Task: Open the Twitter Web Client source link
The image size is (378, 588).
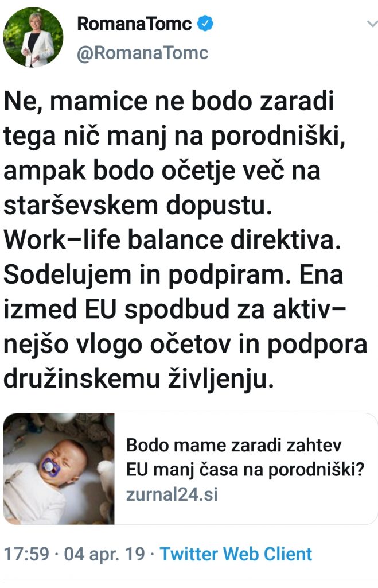Action: click(x=236, y=554)
